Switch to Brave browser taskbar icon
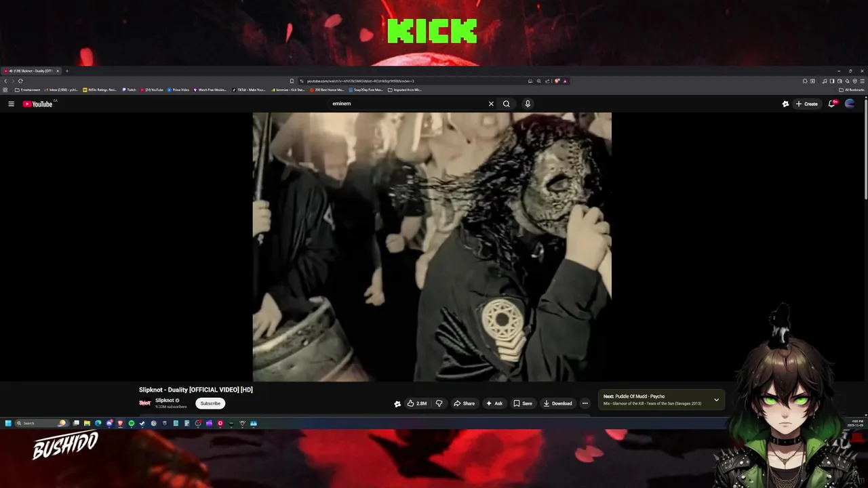This screenshot has height=488, width=868. point(120,423)
